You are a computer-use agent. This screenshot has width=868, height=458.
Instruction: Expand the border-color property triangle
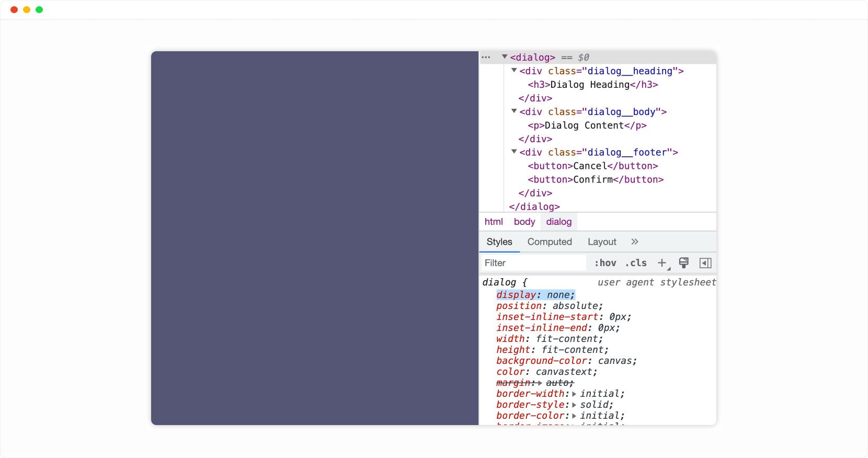tap(574, 416)
